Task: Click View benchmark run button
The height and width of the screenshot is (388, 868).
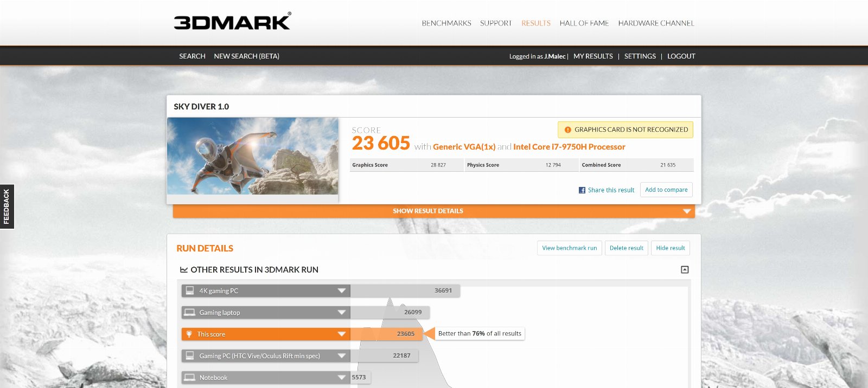Action: (570, 248)
